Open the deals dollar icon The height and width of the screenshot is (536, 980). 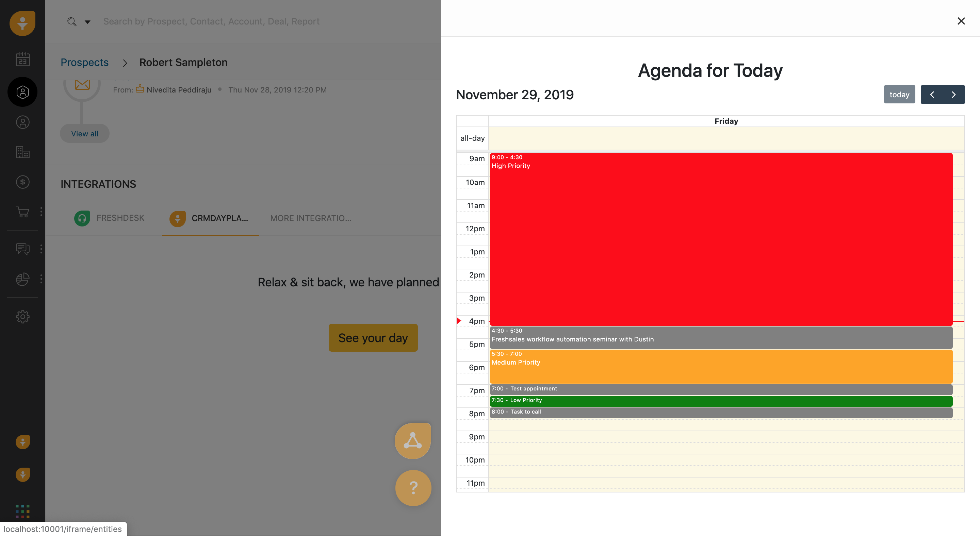pos(22,182)
